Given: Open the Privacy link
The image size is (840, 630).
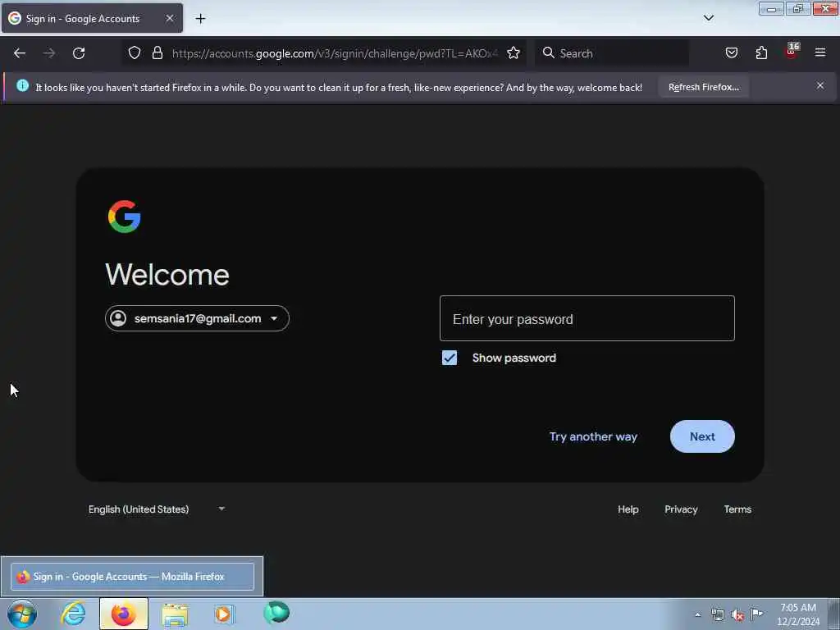Looking at the screenshot, I should [x=681, y=509].
